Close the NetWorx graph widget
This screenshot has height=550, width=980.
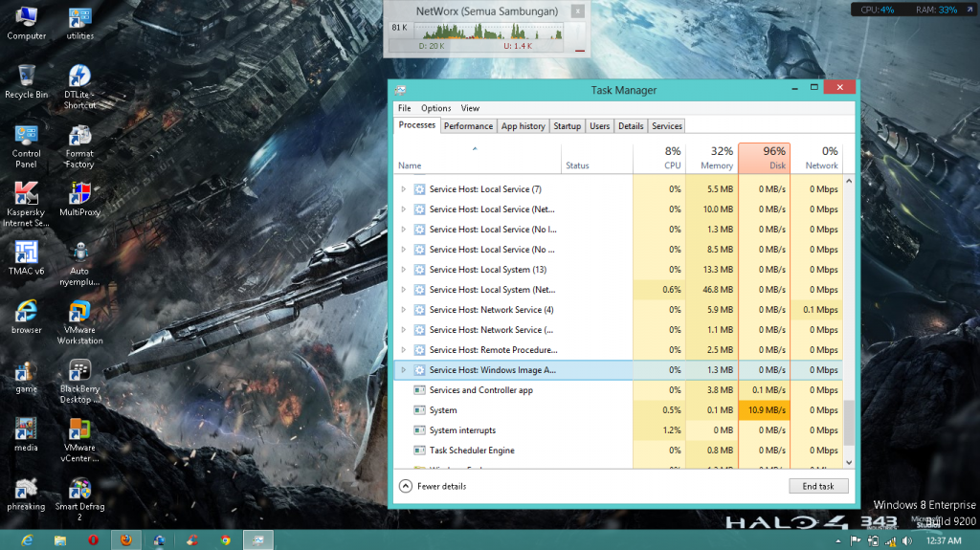(578, 11)
